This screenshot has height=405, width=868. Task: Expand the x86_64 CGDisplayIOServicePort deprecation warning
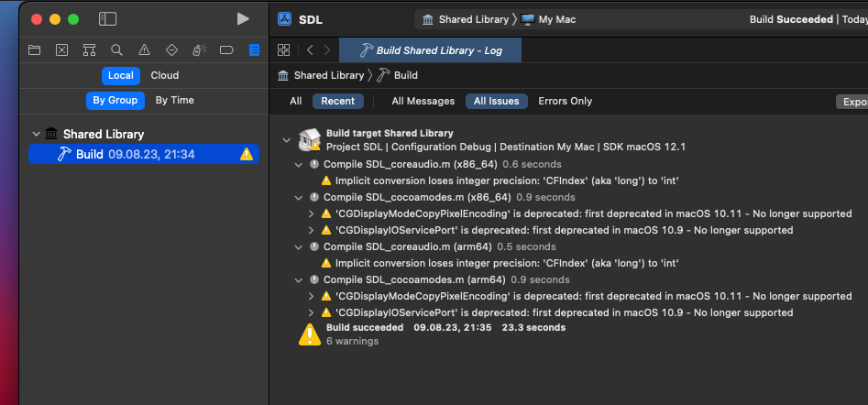[312, 230]
